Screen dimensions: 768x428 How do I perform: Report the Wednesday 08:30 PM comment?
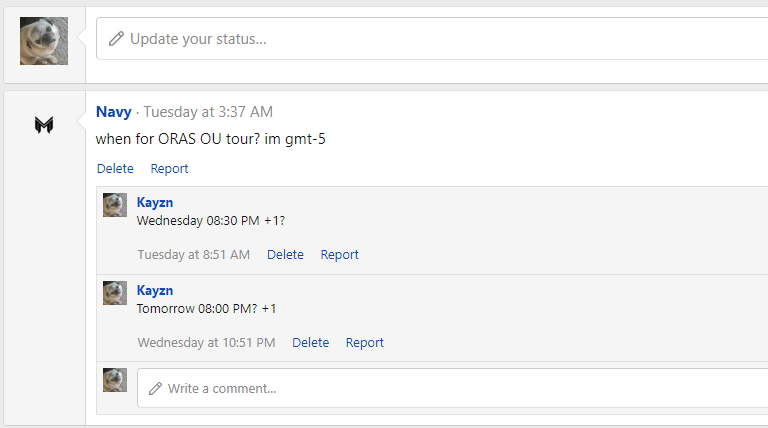(x=339, y=255)
